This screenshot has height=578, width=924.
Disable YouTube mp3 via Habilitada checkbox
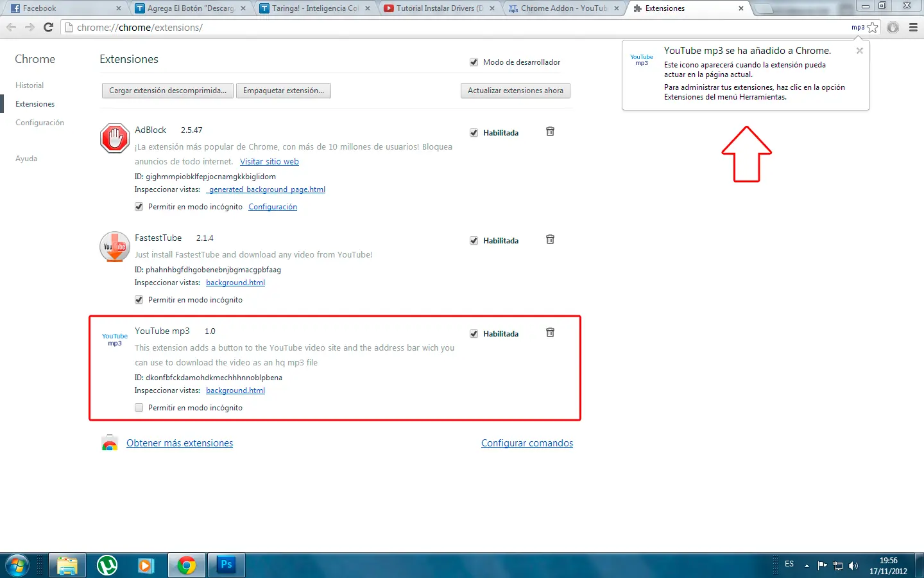pyautogui.click(x=474, y=334)
